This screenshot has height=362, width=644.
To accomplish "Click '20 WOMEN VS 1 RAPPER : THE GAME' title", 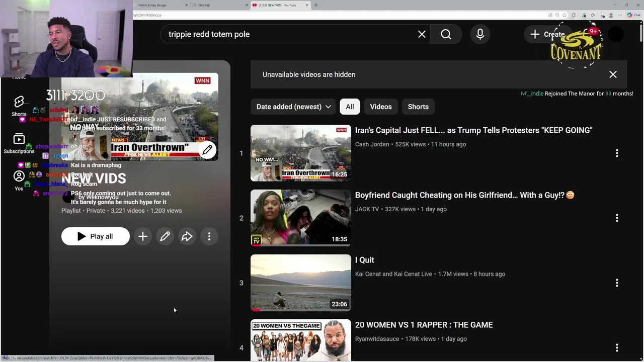I will [424, 325].
